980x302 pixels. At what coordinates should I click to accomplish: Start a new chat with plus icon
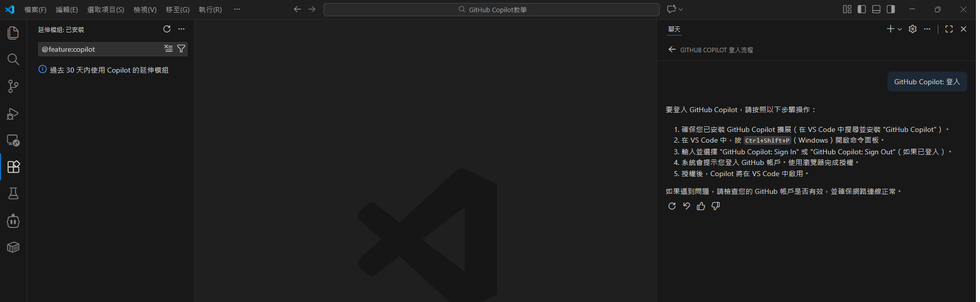coord(891,29)
